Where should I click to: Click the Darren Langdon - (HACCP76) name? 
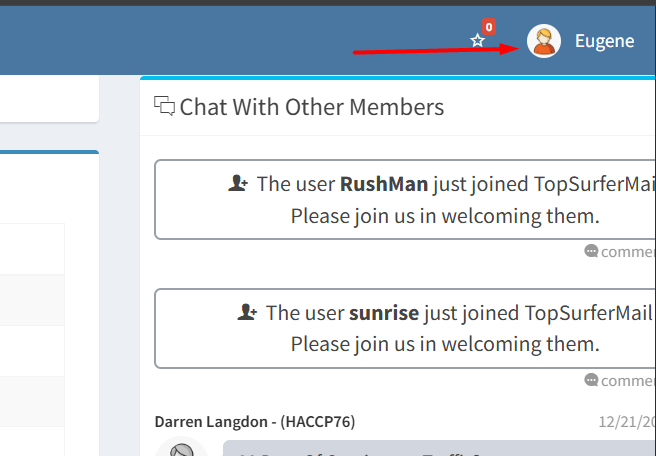tap(255, 422)
